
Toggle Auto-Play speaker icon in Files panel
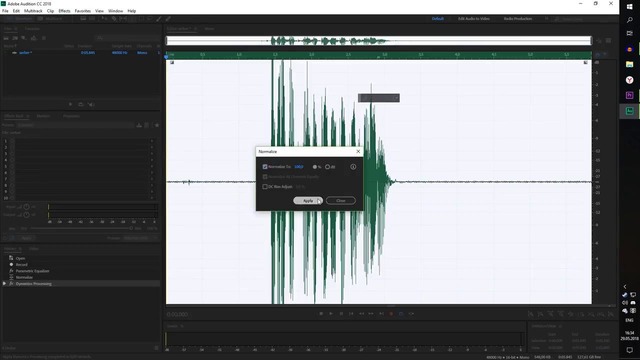pyautogui.click(x=91, y=104)
